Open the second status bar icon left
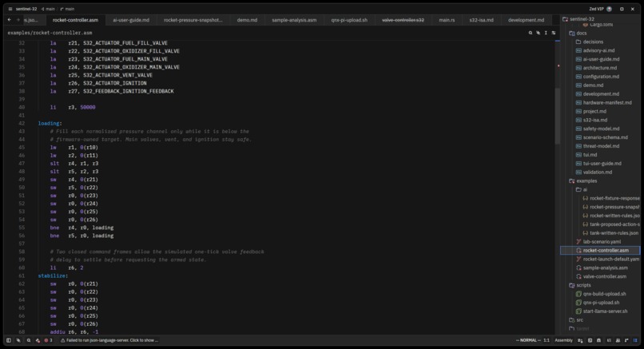The height and width of the screenshot is (349, 644). coord(18,340)
